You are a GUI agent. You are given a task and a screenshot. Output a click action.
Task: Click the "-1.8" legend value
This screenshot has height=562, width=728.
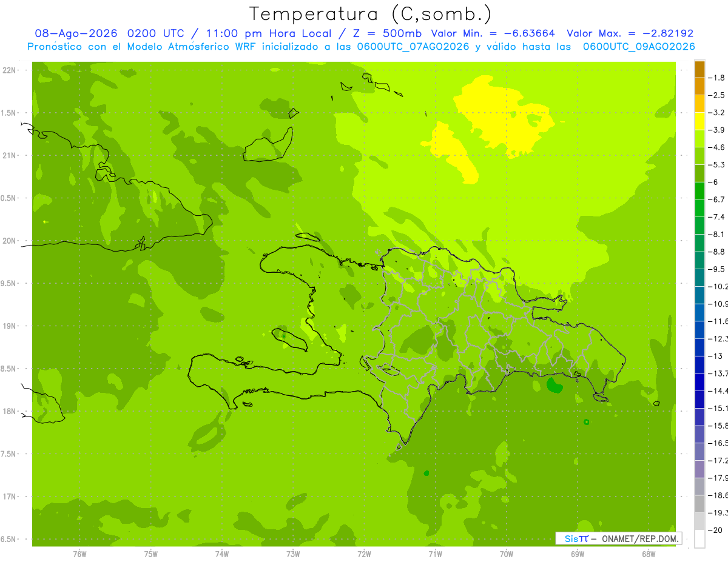pos(718,78)
